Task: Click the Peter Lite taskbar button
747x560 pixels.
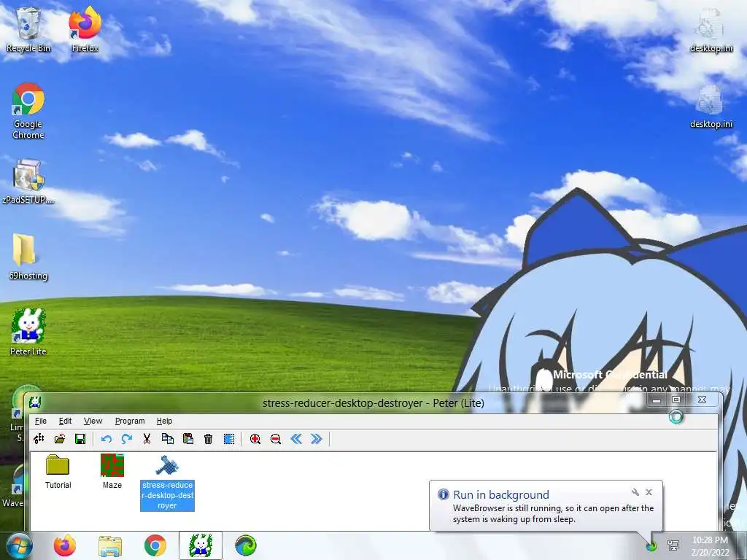Action: (x=201, y=545)
